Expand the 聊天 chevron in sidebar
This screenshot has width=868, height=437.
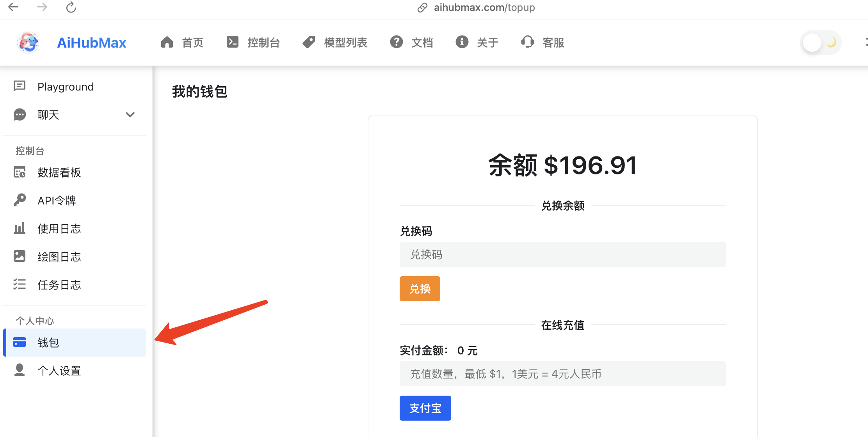click(130, 115)
